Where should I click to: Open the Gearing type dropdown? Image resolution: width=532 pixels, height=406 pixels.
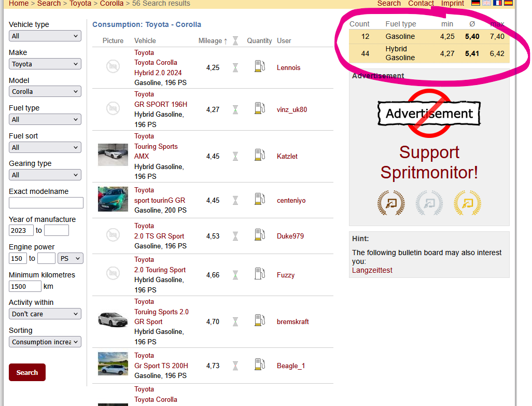point(45,175)
